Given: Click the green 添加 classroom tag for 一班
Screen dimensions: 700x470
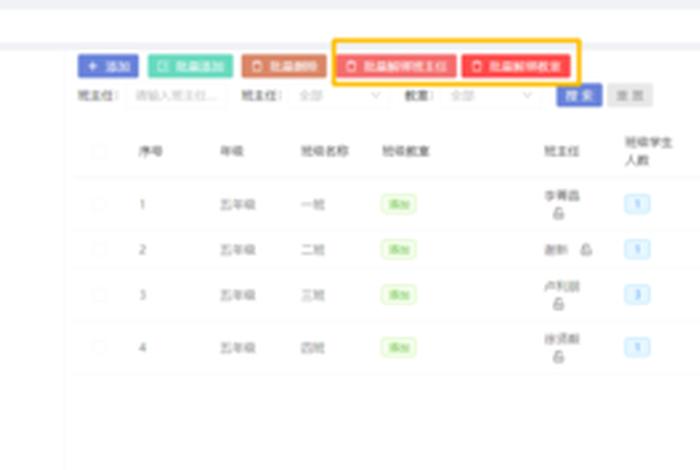Looking at the screenshot, I should click(399, 204).
